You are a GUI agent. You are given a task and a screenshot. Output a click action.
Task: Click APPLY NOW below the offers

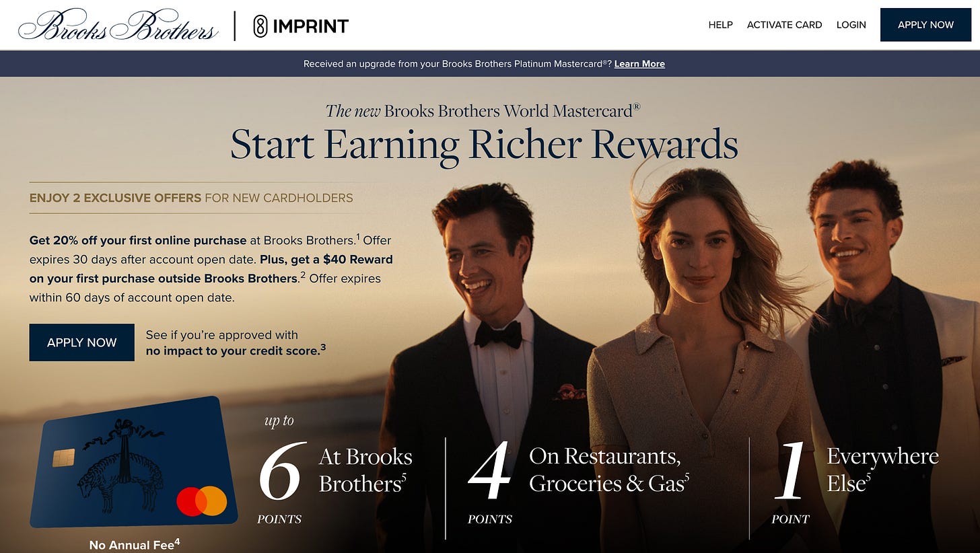(81, 342)
